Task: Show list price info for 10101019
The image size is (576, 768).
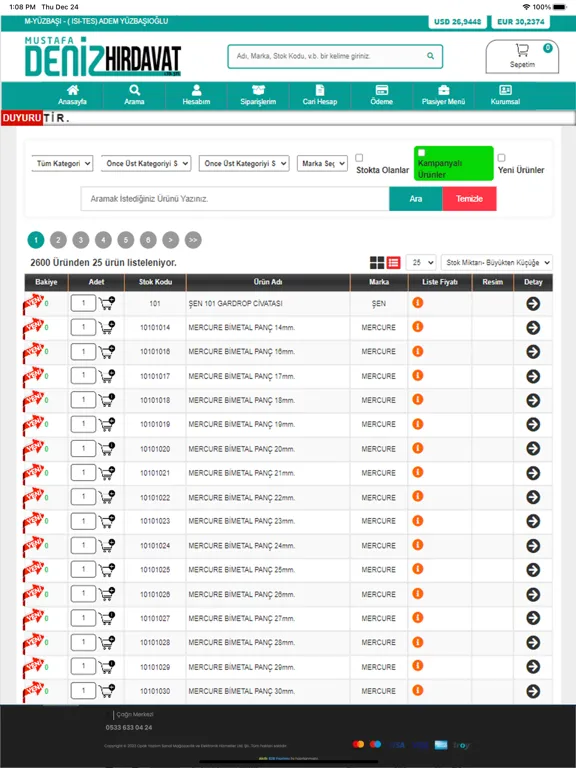Action: (417, 424)
